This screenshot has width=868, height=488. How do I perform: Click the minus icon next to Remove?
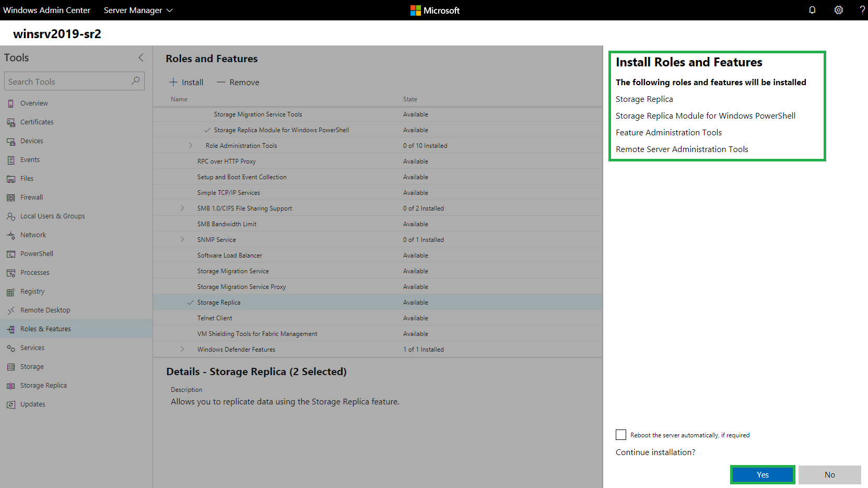pyautogui.click(x=221, y=82)
